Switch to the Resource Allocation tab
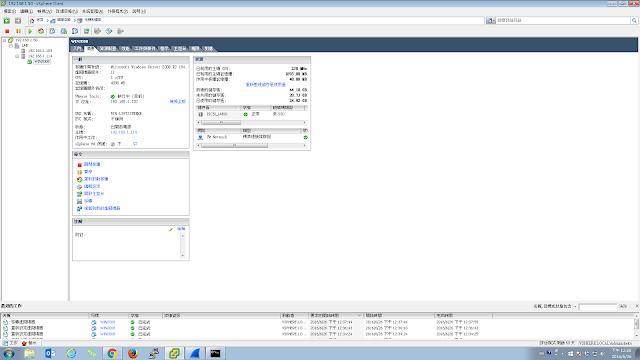This screenshot has width=640, height=360. click(108, 49)
